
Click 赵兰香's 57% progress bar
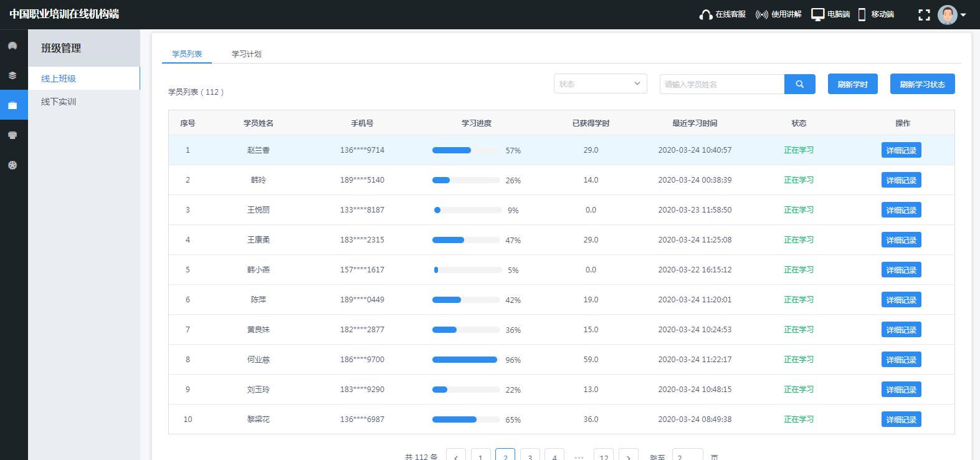466,150
